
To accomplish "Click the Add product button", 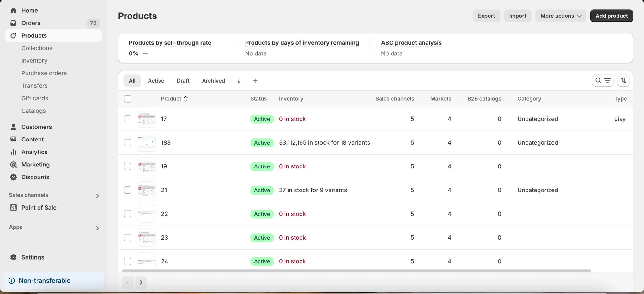I will coord(611,16).
